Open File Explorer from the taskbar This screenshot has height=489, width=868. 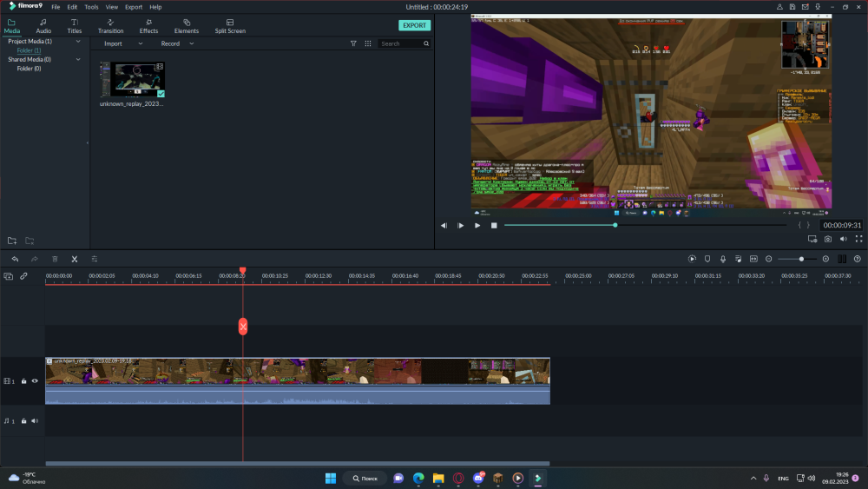tap(438, 479)
